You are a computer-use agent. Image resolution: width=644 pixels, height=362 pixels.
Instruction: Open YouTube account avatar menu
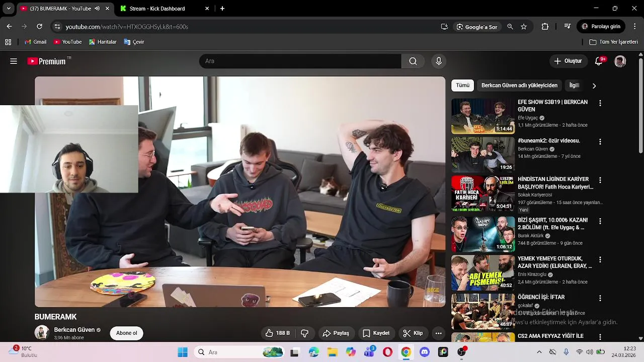(x=620, y=61)
